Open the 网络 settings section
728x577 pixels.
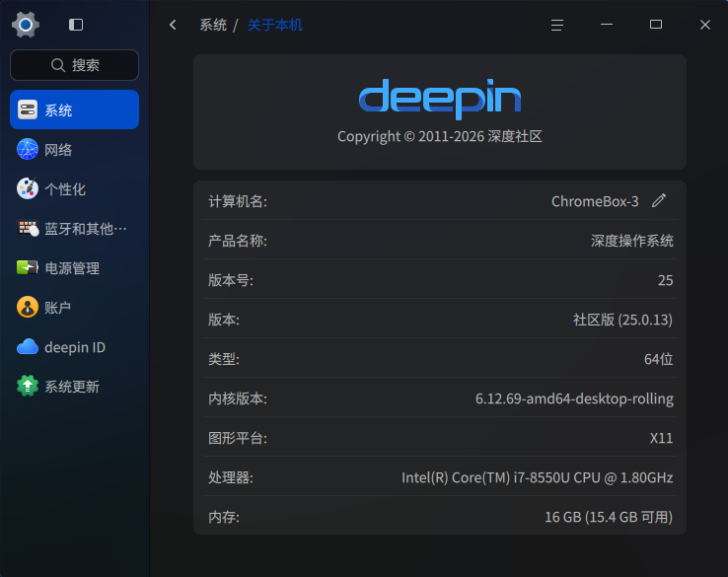[x=74, y=150]
